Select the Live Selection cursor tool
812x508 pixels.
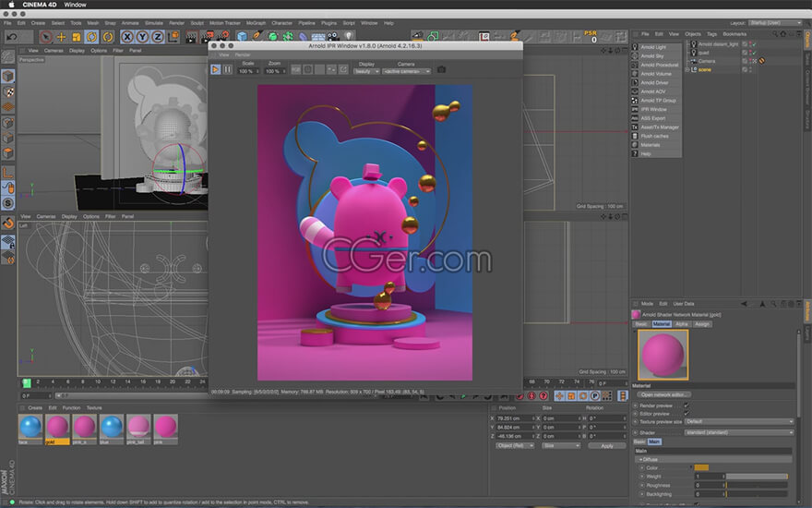45,37
